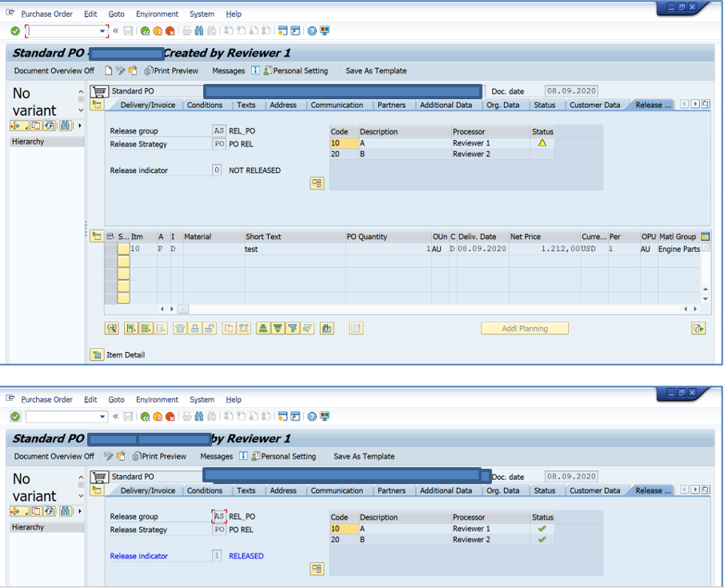Open the table column settings icon
Screen dimensions: 724x588
pos(706,237)
